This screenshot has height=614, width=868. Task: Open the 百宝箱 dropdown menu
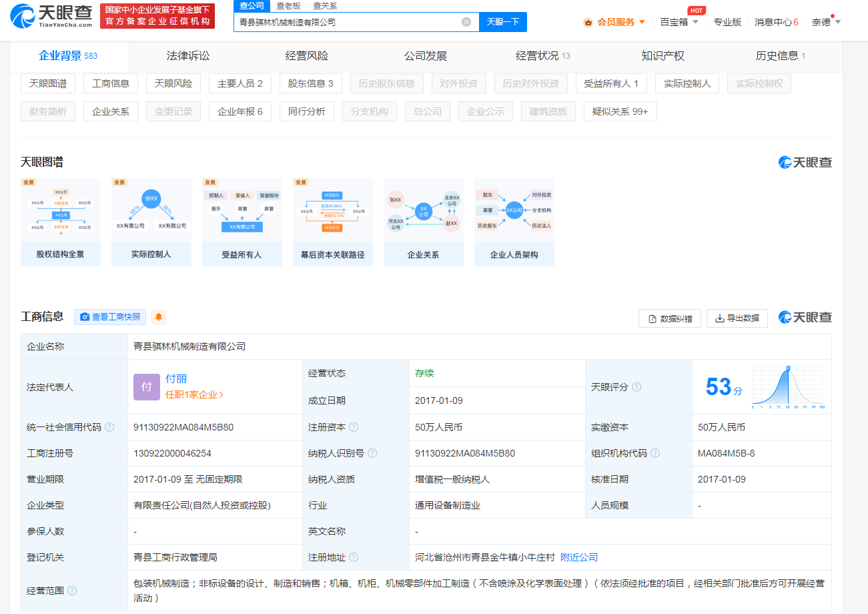point(679,22)
